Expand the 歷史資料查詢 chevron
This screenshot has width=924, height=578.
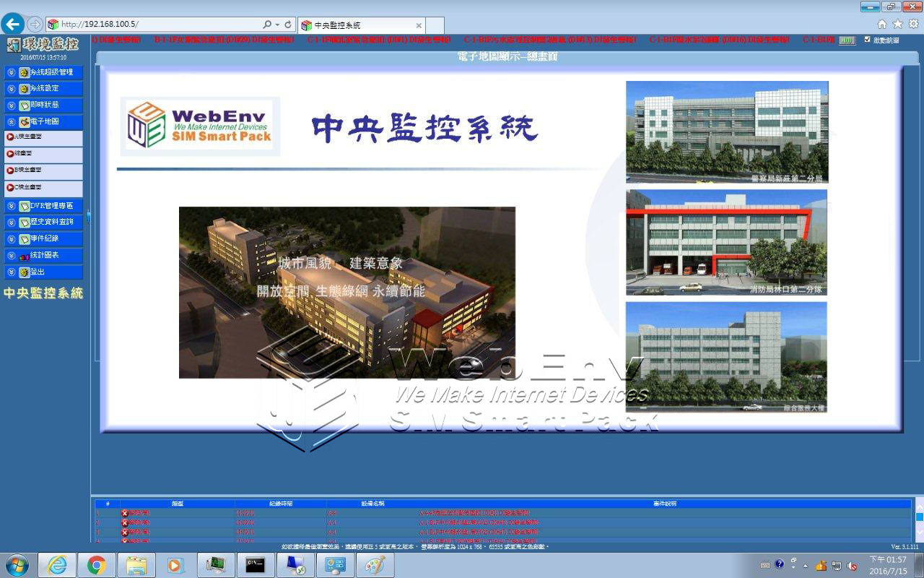(x=11, y=223)
